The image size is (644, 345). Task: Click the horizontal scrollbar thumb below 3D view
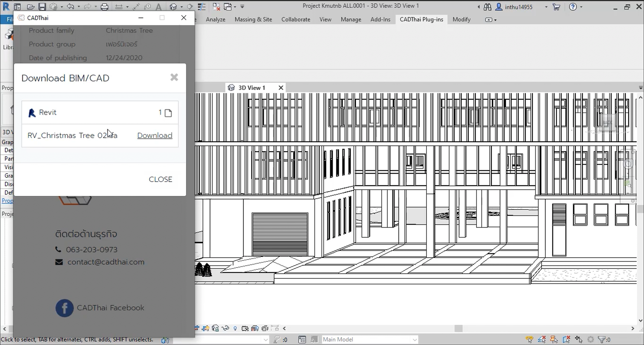point(459,328)
